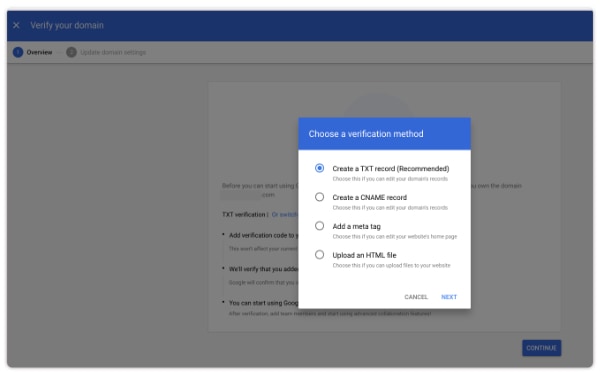Click 'You can start using' bullet text
The height and width of the screenshot is (375, 600).
point(263,303)
